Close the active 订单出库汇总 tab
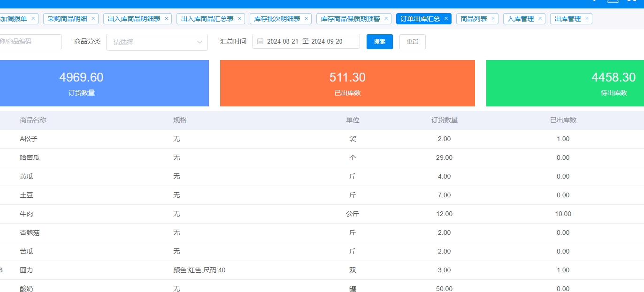 [446, 19]
